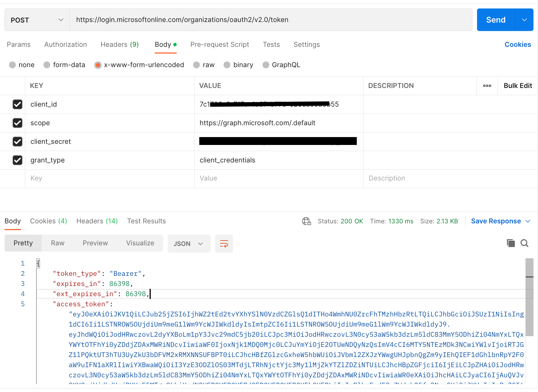Open the Test Results response tab

coord(146,221)
